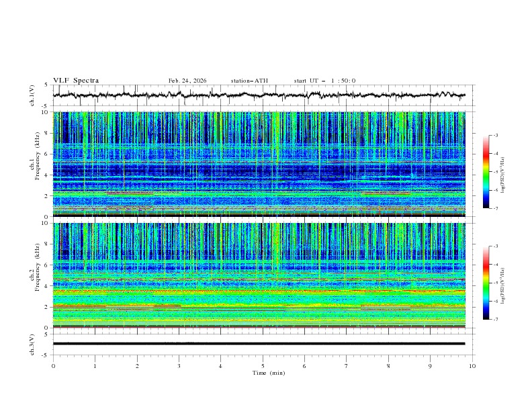Click the ch.2 color bar "log(PSD)(V²/Hz)" caption
The height and width of the screenshot is (411, 532).
tap(503, 286)
